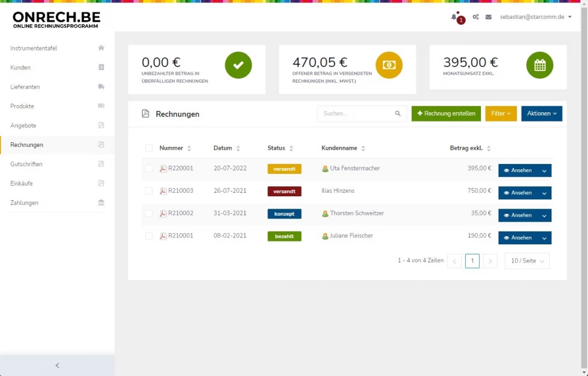The width and height of the screenshot is (588, 376).
Task: Click the magnifier icon in search box
Action: click(397, 114)
